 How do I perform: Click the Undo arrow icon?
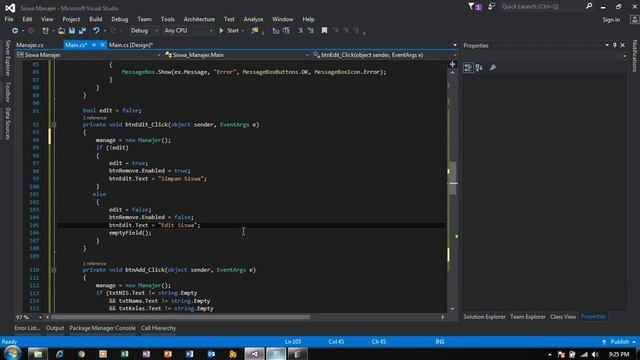click(96, 31)
